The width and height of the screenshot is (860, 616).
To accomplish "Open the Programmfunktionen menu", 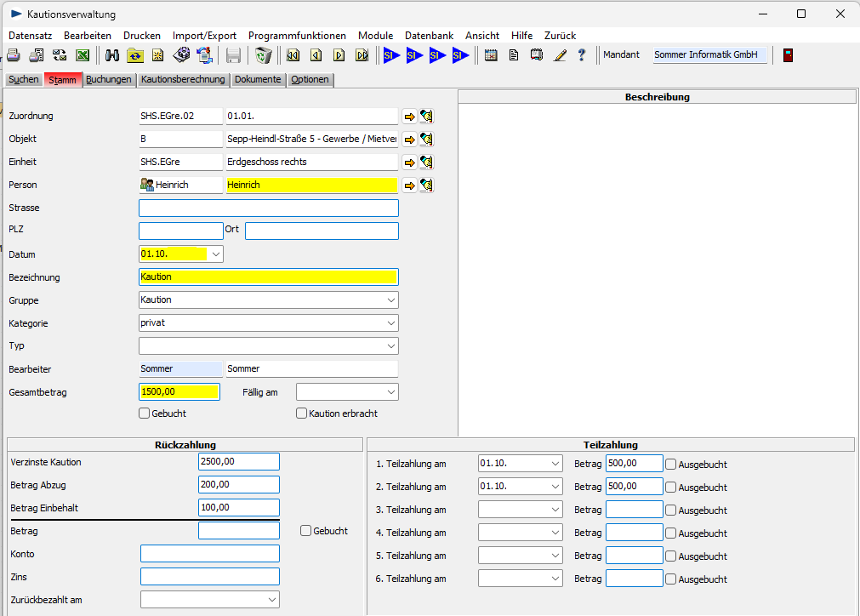I will (x=297, y=36).
